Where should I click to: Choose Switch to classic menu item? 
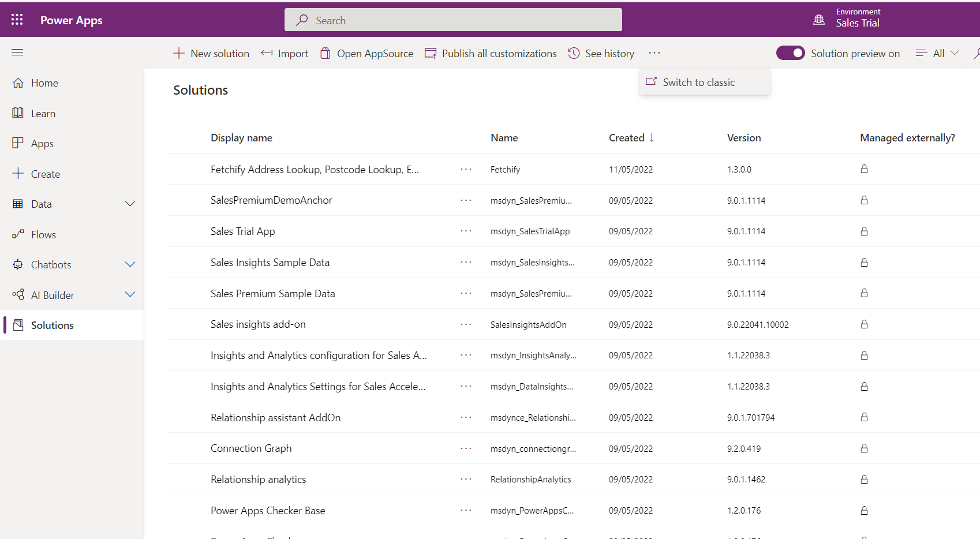pyautogui.click(x=705, y=83)
